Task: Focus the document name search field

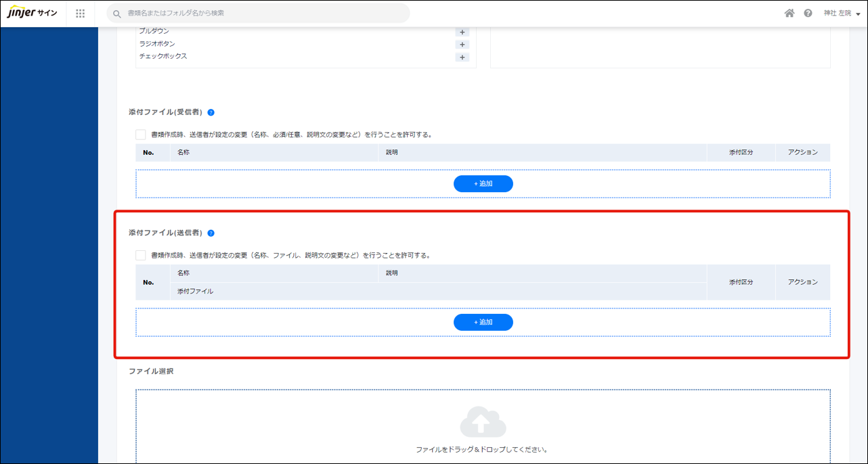Action: [x=264, y=14]
